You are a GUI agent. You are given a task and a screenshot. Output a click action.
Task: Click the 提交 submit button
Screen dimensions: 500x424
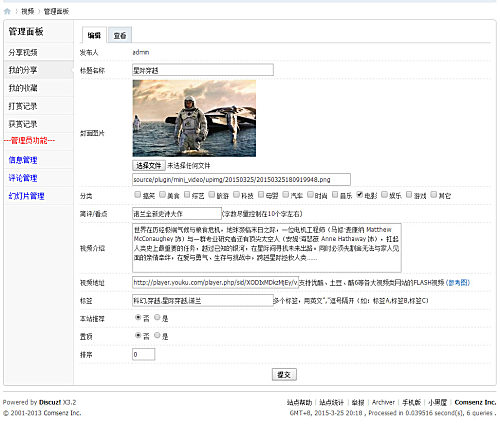coord(284,375)
